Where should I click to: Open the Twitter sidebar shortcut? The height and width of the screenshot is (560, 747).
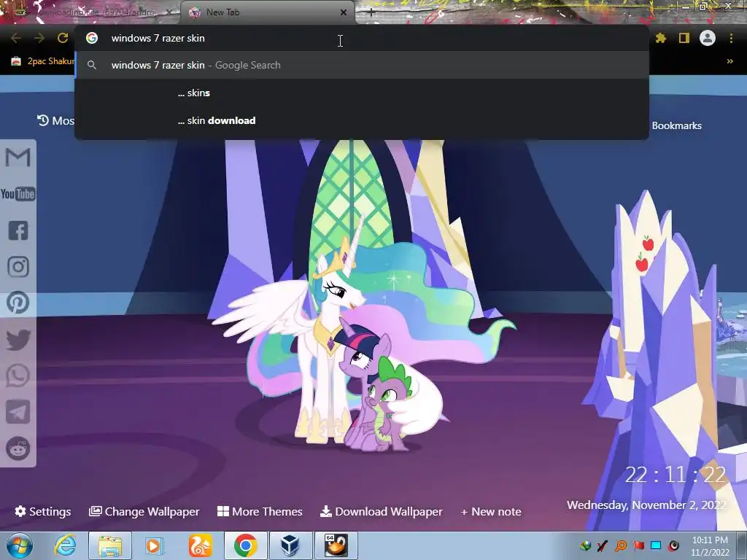(x=18, y=340)
